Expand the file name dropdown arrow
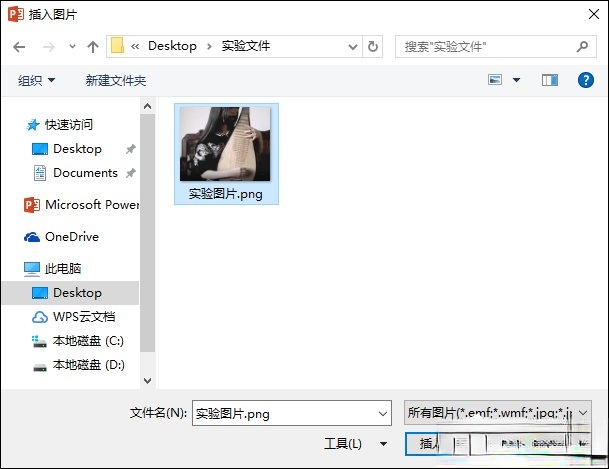Viewport: 609px width, 469px height. (x=383, y=413)
